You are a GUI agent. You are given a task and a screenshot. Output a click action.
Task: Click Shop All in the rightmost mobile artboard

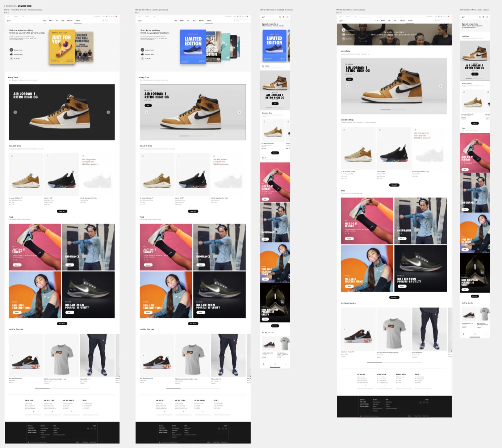coord(474,123)
